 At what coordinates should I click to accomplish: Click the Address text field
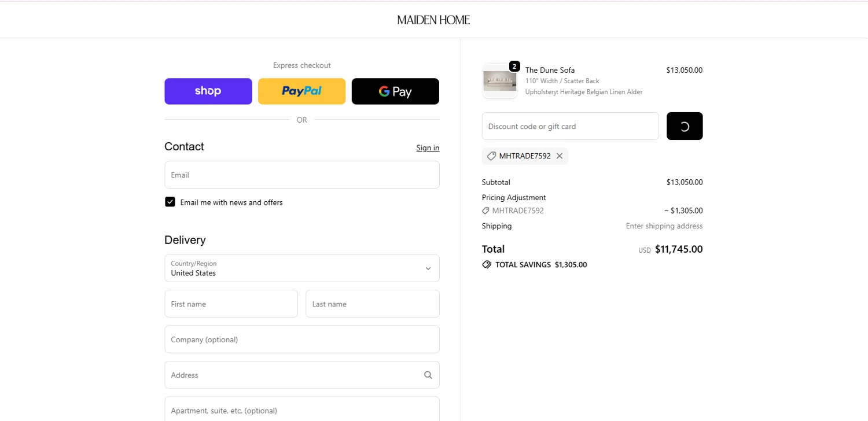click(x=302, y=375)
